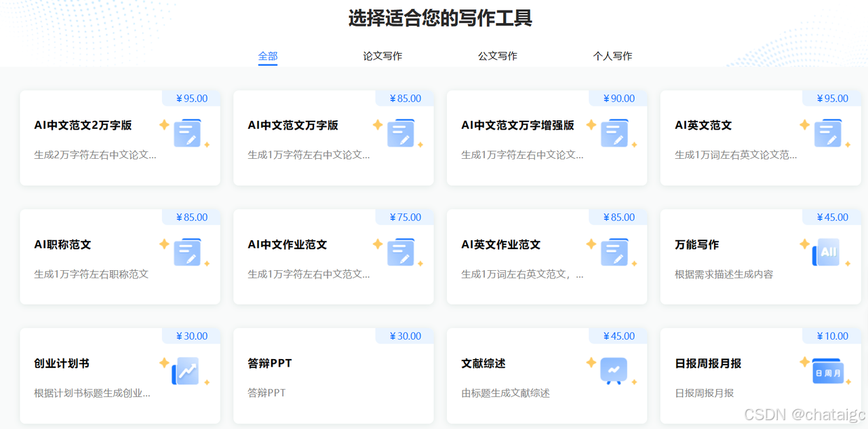Click the ¥95.00 price on AI英文范文
This screenshot has height=429, width=868.
pyautogui.click(x=833, y=98)
